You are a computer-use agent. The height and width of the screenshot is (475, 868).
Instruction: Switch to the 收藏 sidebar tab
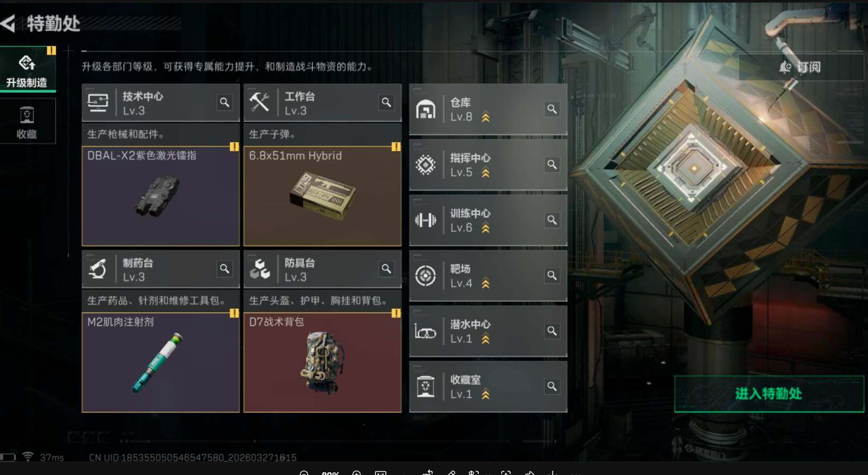click(28, 121)
